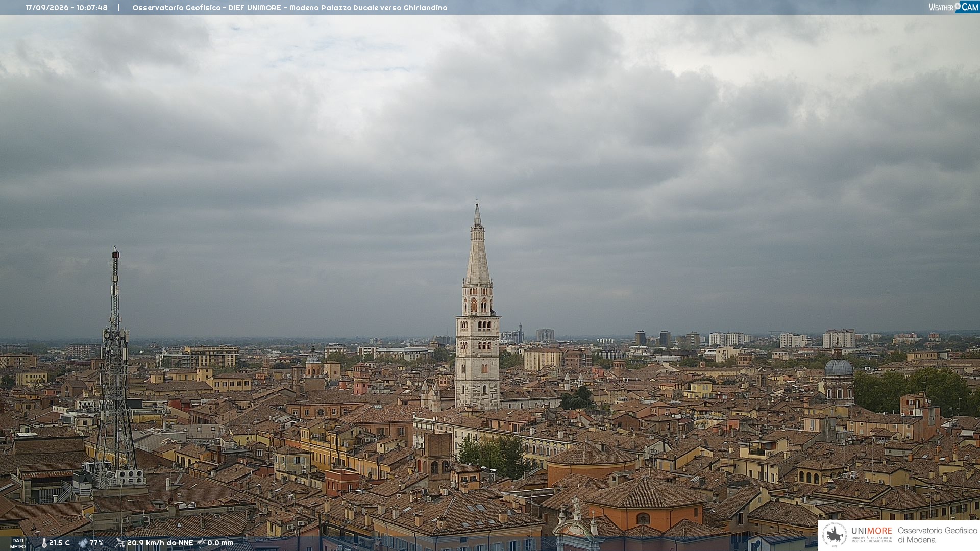The image size is (980, 551).
Task: Click the WeatherCam lens icon in logo
Action: click(958, 5)
